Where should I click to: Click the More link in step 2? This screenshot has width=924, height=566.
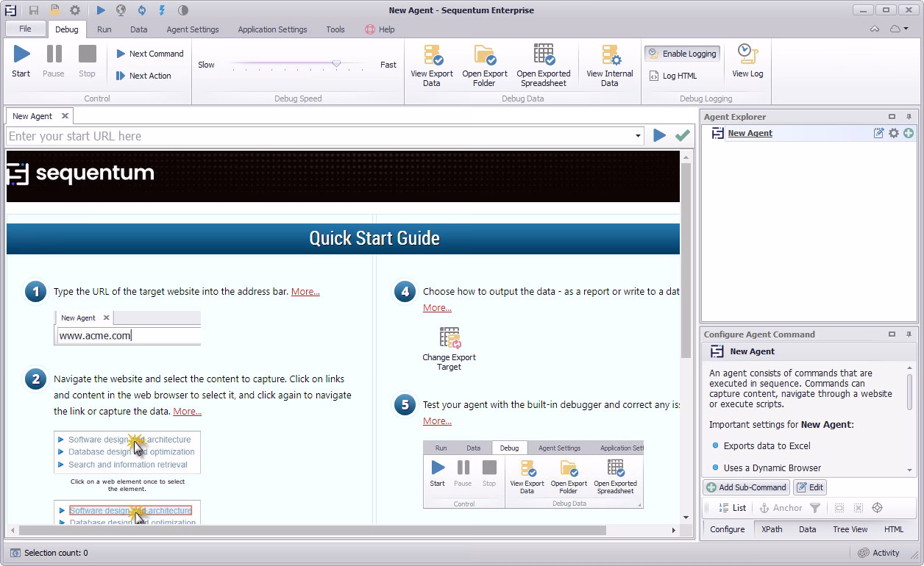(x=187, y=412)
